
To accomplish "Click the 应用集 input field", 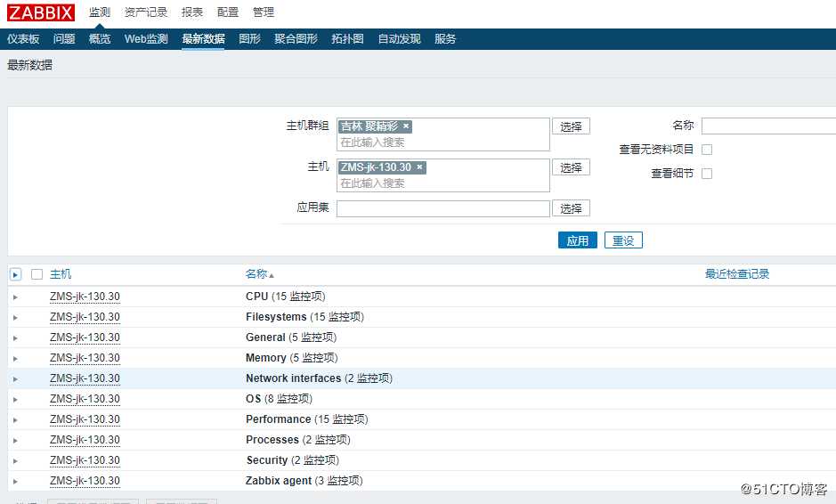I will (x=443, y=208).
